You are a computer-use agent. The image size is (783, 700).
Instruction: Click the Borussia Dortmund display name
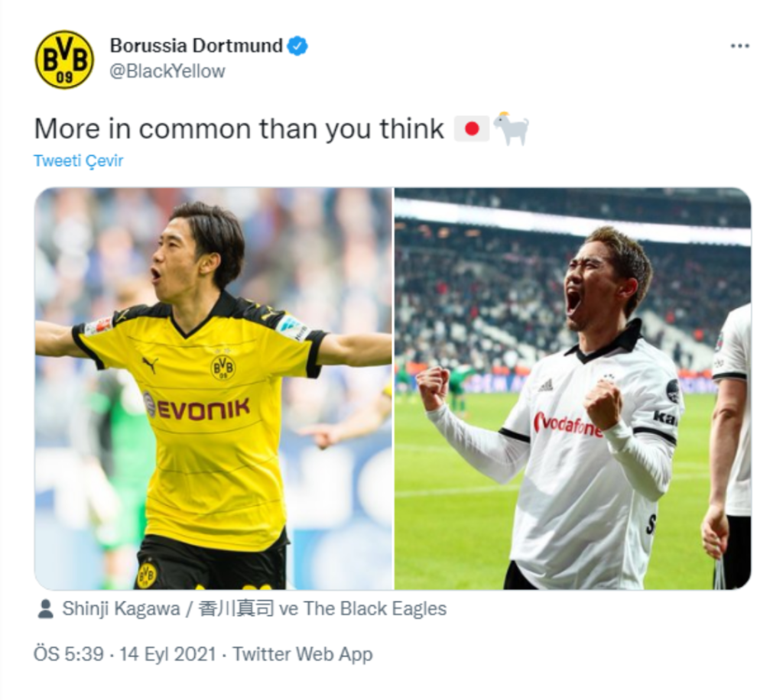pyautogui.click(x=196, y=46)
